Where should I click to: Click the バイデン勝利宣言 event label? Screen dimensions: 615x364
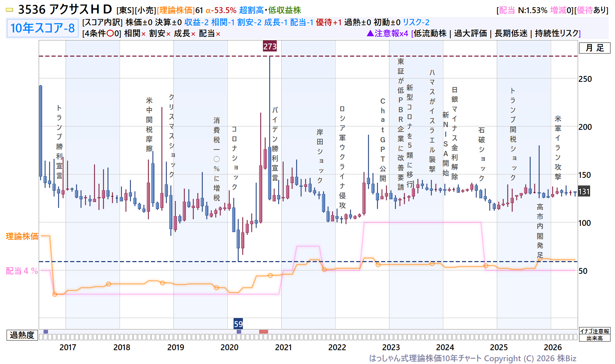click(275, 144)
